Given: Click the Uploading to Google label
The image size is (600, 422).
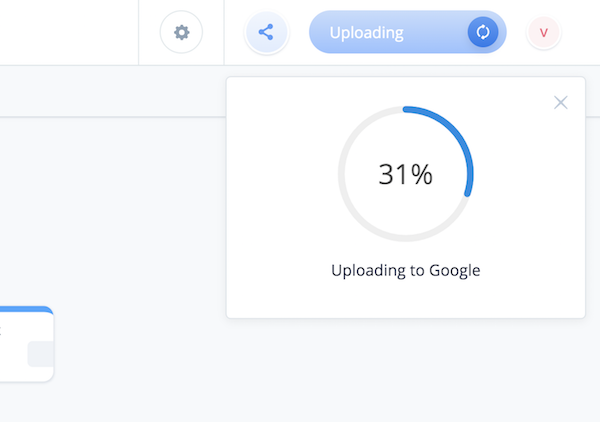Looking at the screenshot, I should (x=406, y=270).
